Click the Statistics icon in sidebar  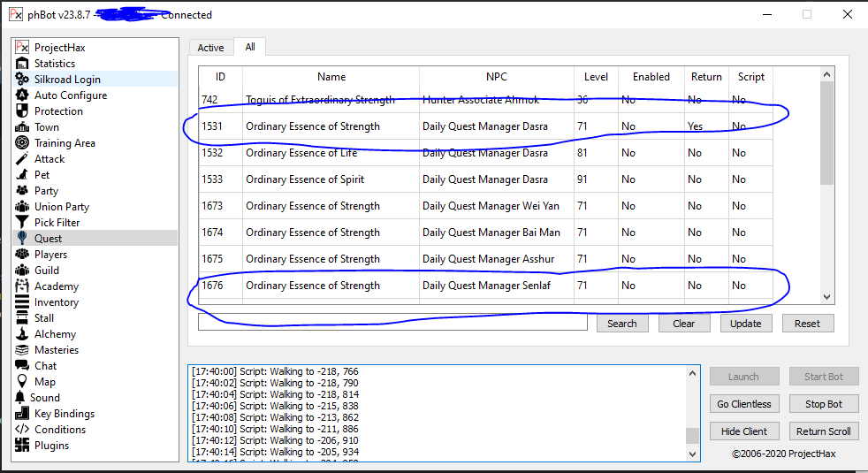(x=23, y=64)
